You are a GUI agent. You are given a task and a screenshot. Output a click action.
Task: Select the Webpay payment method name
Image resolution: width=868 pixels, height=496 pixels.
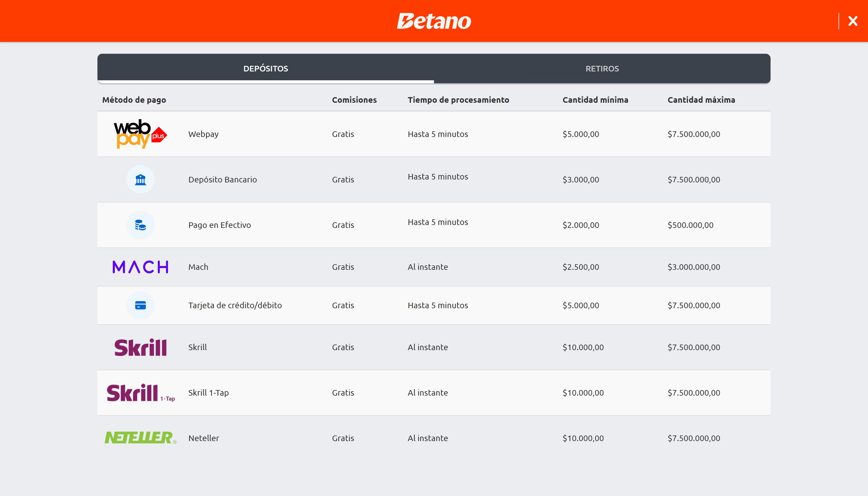click(203, 134)
